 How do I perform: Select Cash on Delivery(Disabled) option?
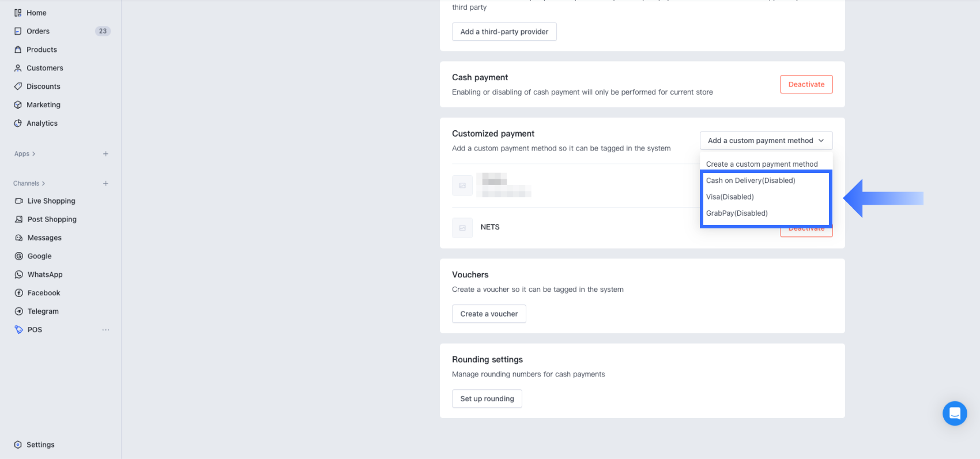[751, 180]
